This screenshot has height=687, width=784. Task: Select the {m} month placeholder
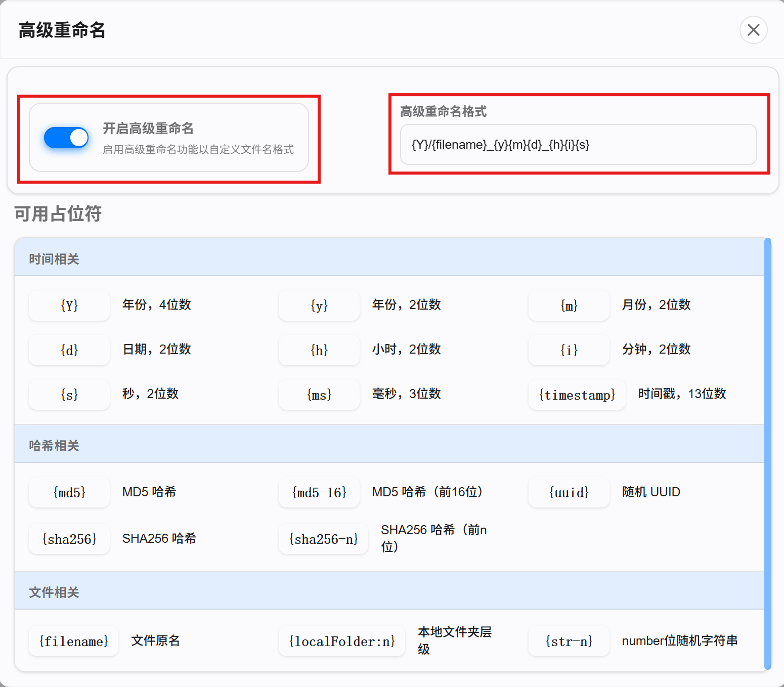[x=569, y=306]
